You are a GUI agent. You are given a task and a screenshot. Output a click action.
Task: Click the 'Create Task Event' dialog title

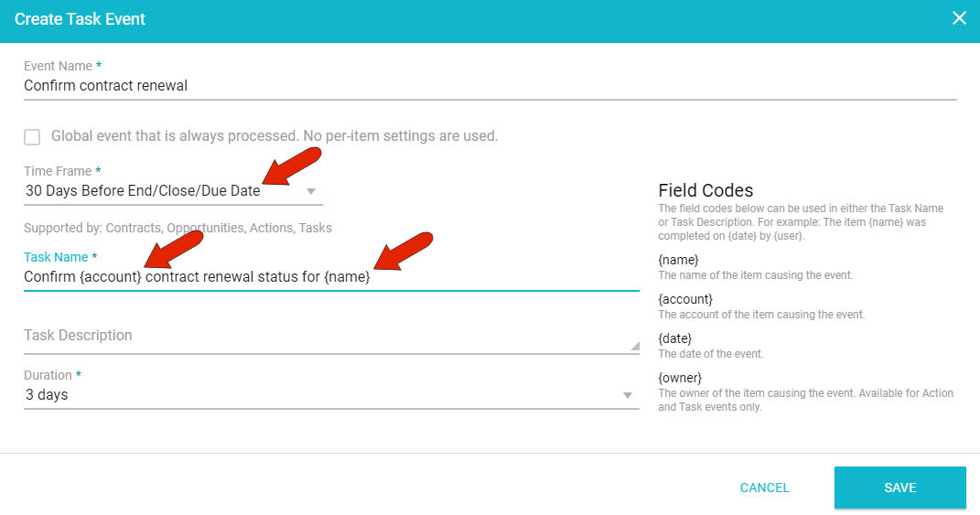[80, 18]
